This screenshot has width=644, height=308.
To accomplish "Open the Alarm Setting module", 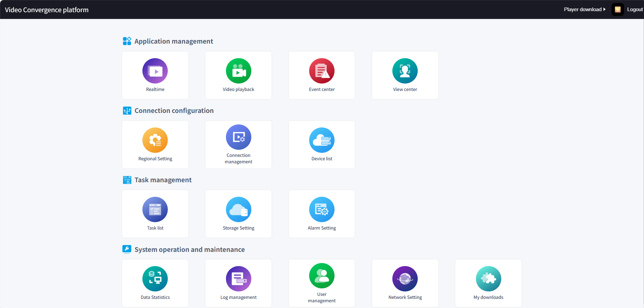I will click(322, 210).
